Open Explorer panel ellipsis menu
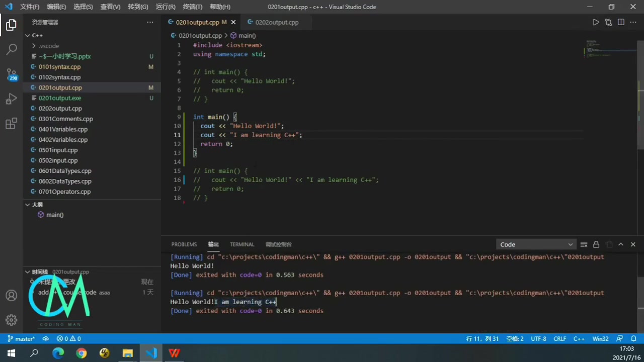This screenshot has width=644, height=362. (150, 22)
